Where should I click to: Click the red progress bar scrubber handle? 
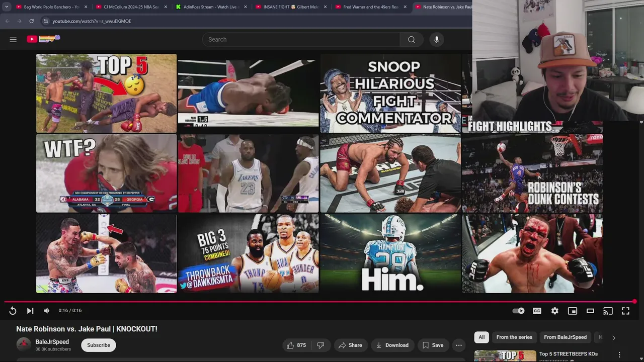(x=634, y=302)
